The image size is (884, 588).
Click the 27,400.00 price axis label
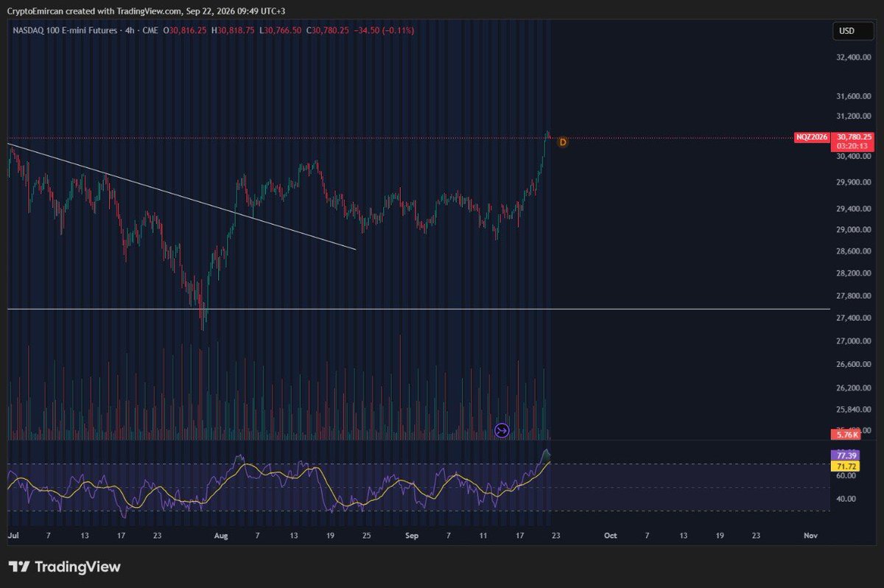click(x=855, y=318)
